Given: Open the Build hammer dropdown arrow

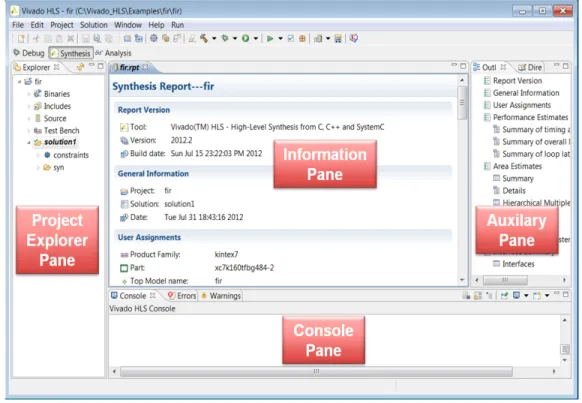Looking at the screenshot, I should (214, 38).
